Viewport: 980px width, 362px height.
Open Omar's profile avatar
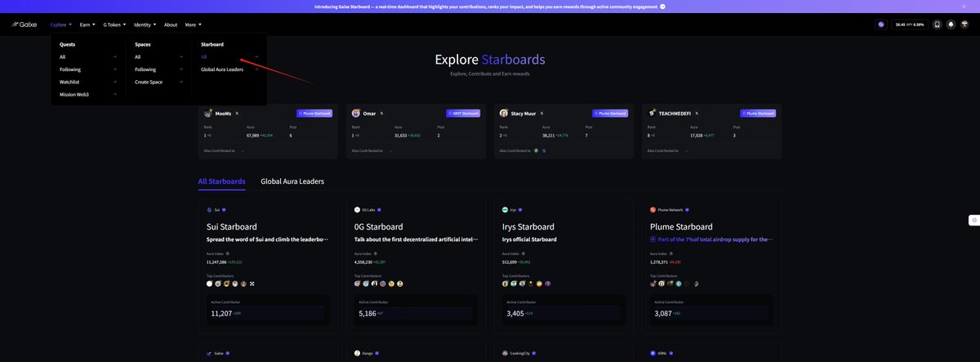click(x=356, y=114)
